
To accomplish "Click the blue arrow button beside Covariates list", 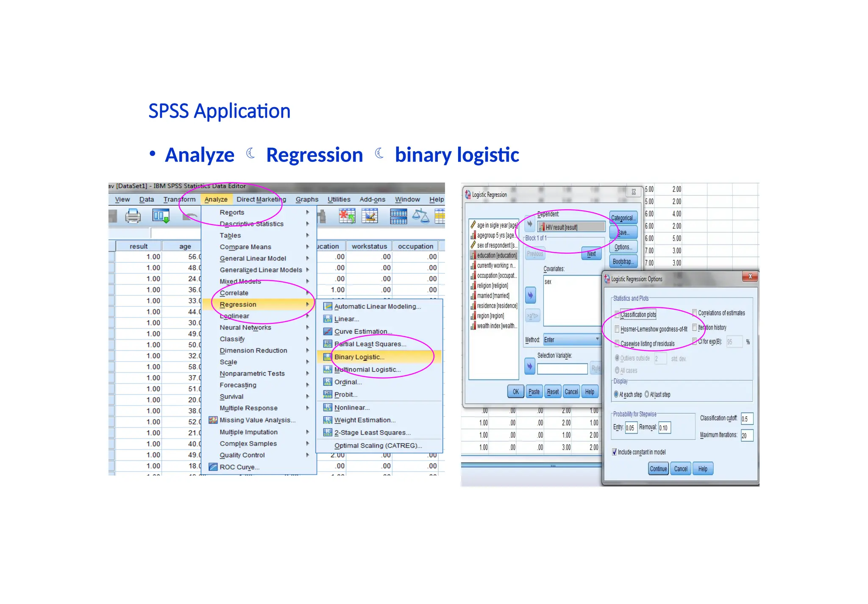I will 530,295.
